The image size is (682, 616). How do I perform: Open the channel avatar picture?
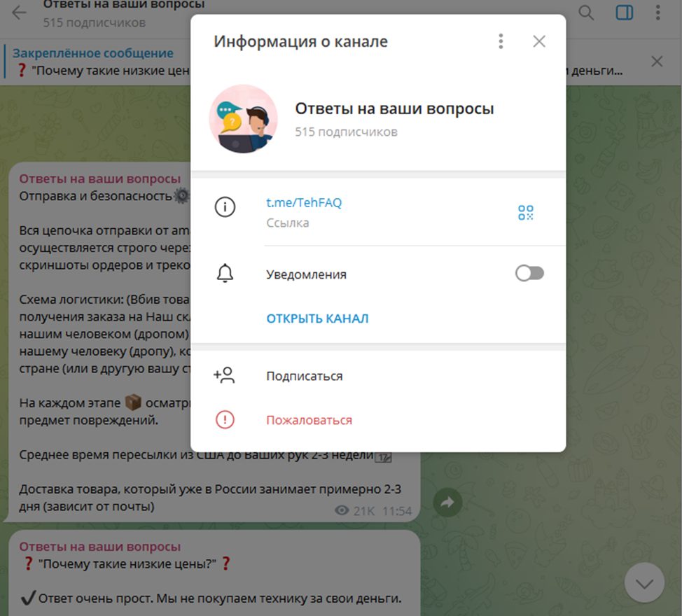(x=243, y=119)
